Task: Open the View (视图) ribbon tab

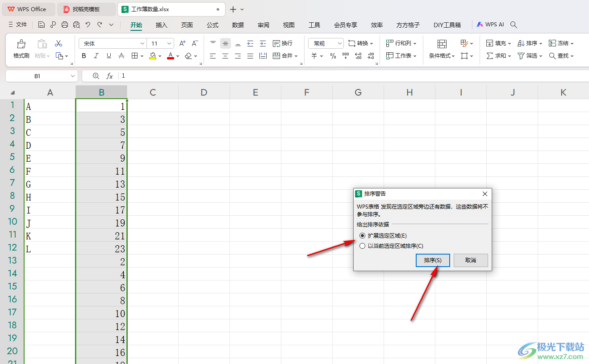Action: pos(289,25)
